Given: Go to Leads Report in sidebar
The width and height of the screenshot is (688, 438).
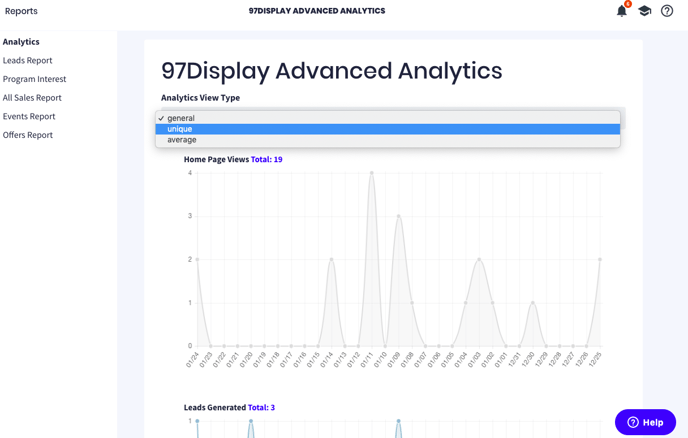Looking at the screenshot, I should coord(27,60).
